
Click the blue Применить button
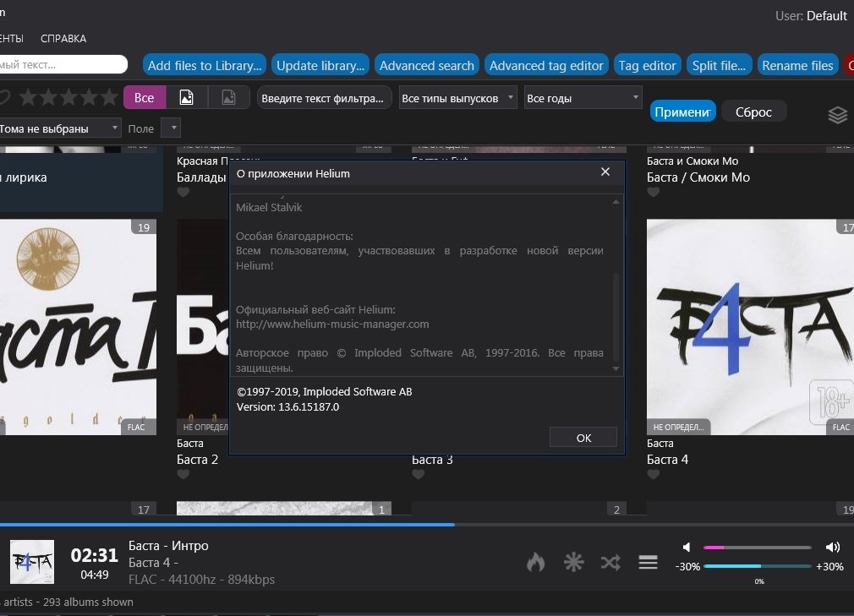(682, 112)
